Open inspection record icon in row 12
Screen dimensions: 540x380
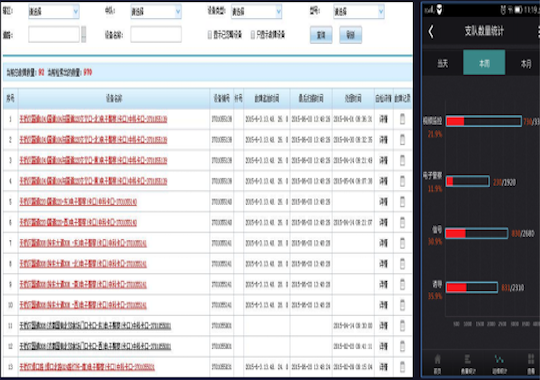tap(402, 347)
